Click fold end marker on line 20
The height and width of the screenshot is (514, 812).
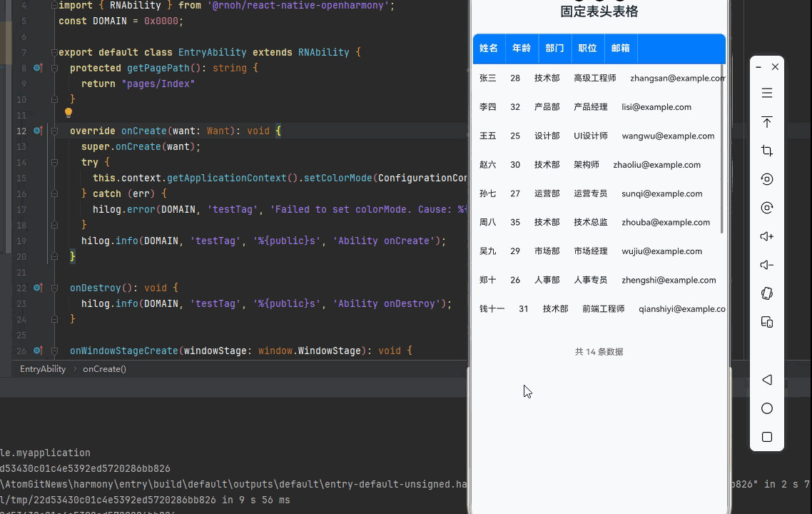click(x=54, y=256)
